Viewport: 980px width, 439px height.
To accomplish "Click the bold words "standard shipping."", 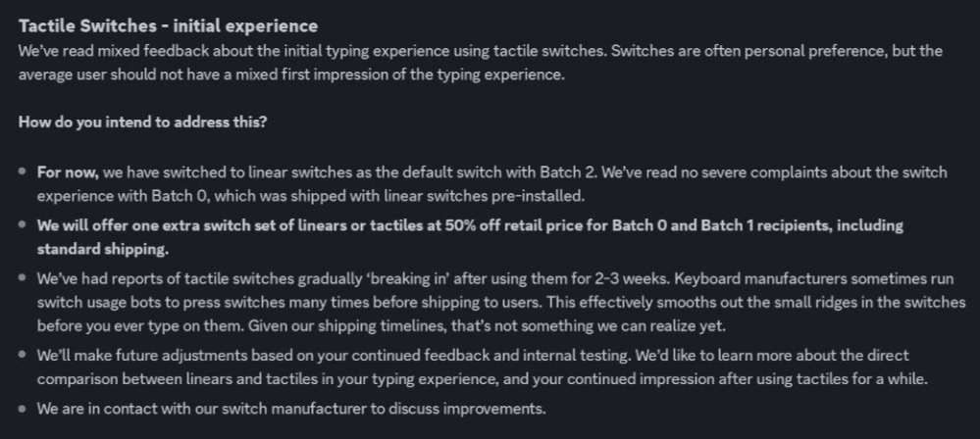I will click(x=102, y=249).
